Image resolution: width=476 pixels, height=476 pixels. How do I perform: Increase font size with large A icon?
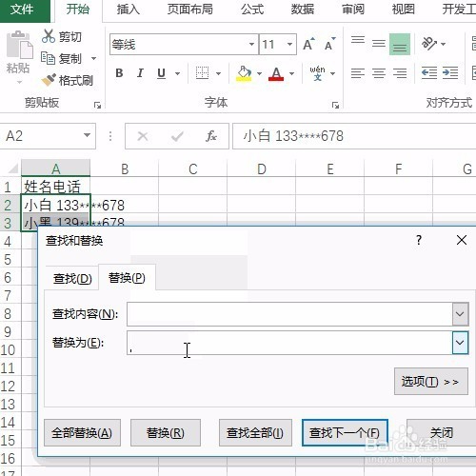[x=308, y=45]
